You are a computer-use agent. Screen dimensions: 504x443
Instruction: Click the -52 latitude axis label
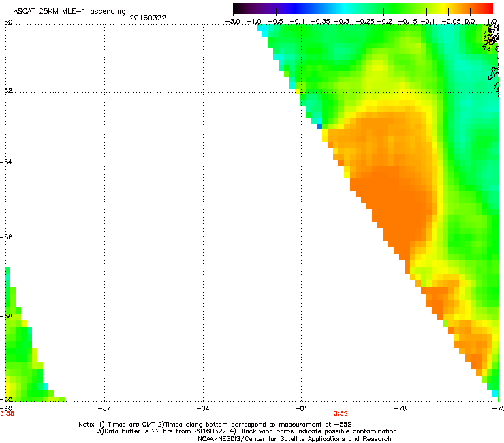pos(6,91)
